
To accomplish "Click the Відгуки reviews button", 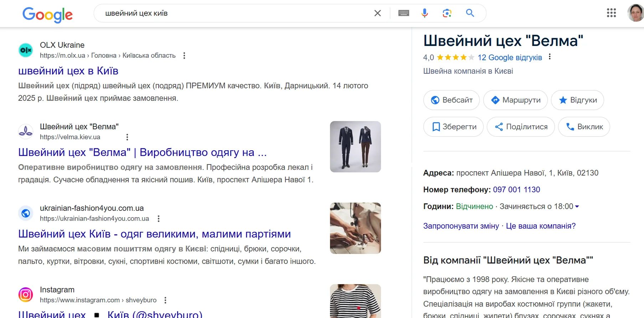I will (x=577, y=100).
